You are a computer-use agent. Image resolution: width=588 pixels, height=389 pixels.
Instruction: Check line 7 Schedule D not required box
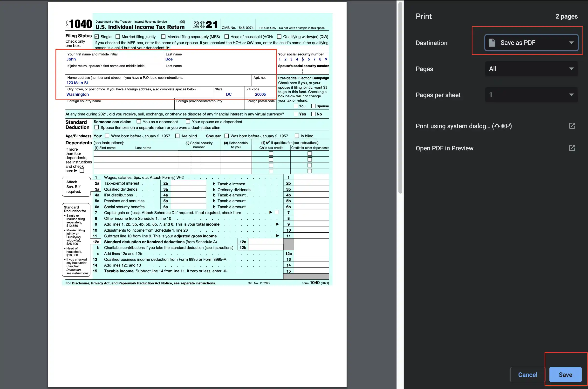tap(277, 212)
